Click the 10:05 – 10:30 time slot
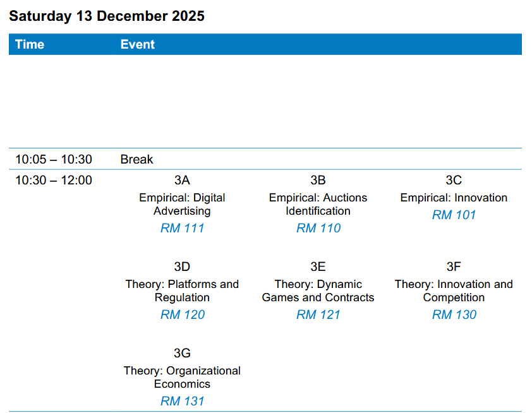532x413 pixels. pyautogui.click(x=53, y=160)
